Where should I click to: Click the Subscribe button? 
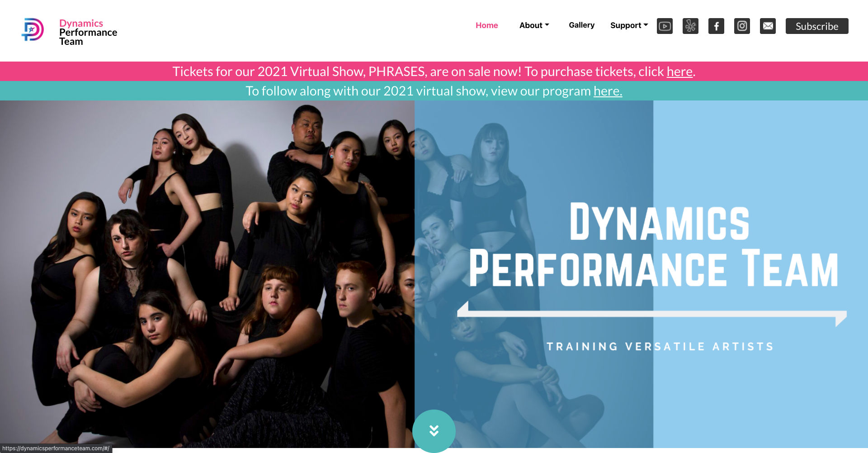pos(817,26)
